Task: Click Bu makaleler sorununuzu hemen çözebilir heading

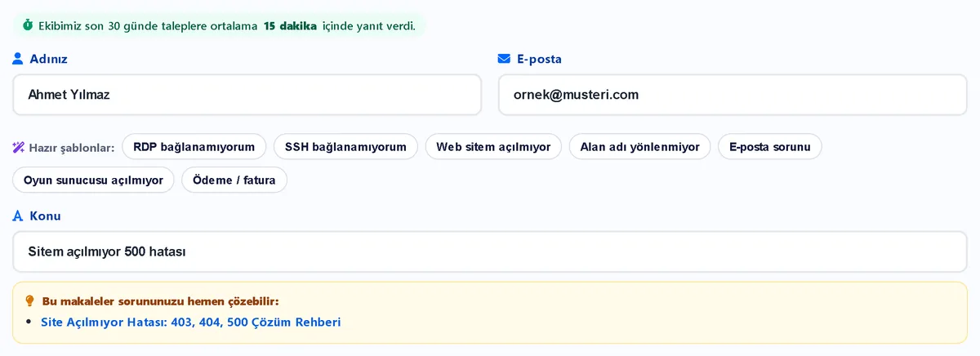Action: pos(160,301)
